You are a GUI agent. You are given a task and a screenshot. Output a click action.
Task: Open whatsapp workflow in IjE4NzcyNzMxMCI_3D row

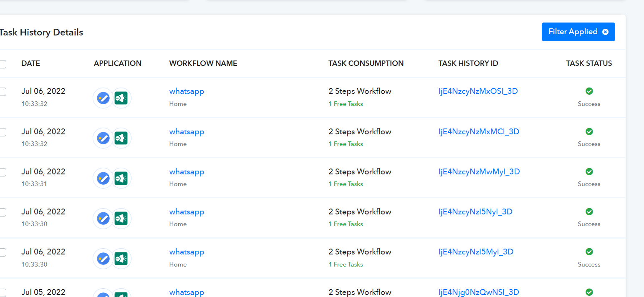tap(187, 131)
